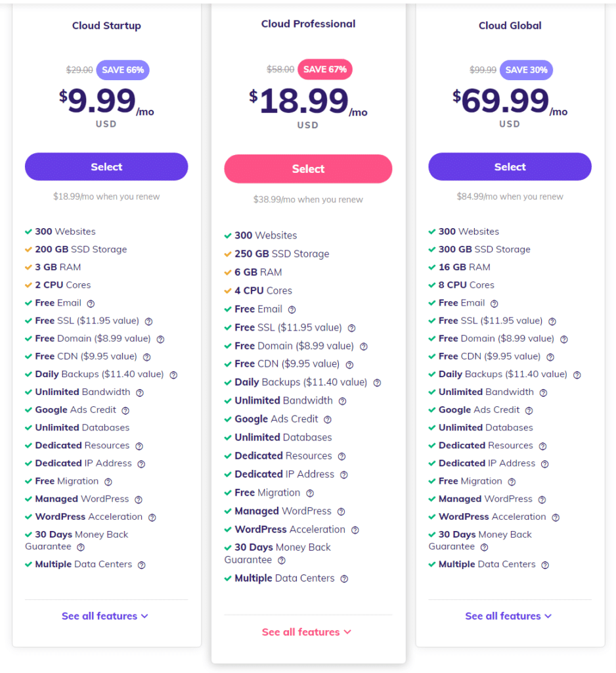This screenshot has width=616, height=673.
Task: Click the Free CDN info icon under Cloud Global
Action: coord(552,356)
